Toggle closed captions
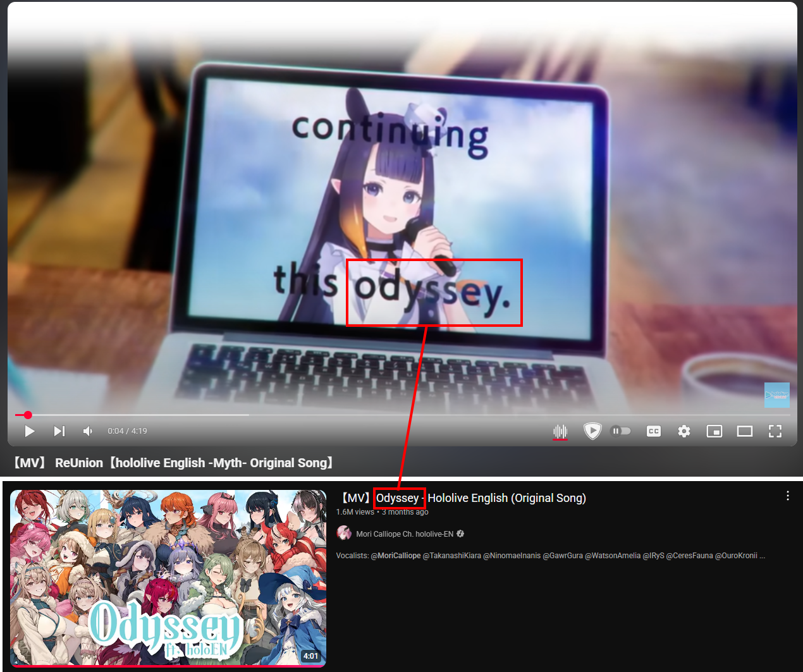Viewport: 803px width, 672px height. click(654, 431)
